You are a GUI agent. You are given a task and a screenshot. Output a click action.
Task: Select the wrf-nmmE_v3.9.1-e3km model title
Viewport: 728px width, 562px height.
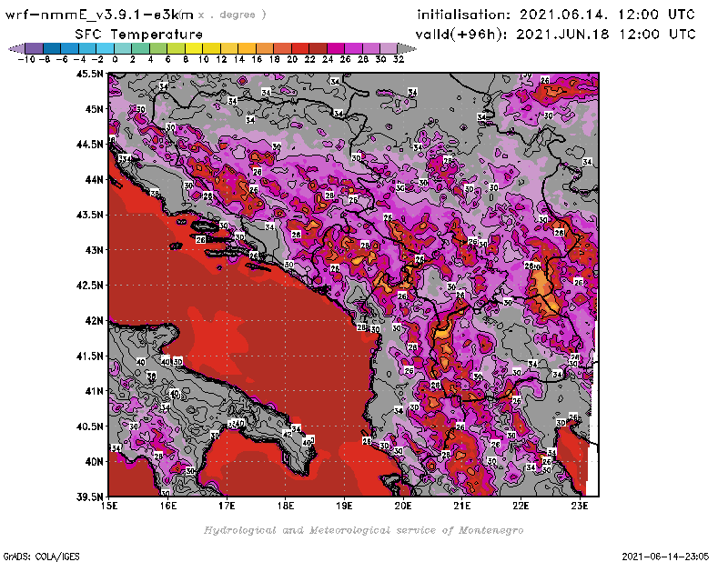point(100,15)
